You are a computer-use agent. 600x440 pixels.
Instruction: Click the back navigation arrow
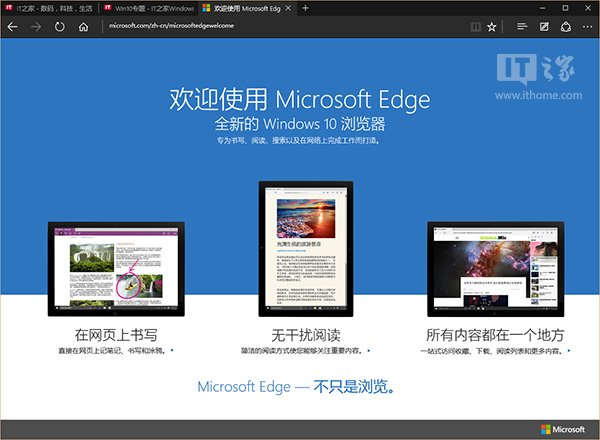12,27
